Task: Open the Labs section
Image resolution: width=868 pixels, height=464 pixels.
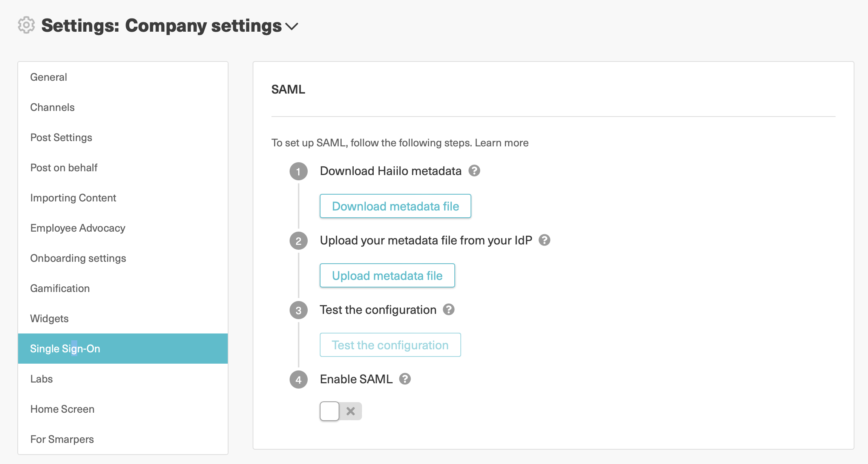Action: [123, 379]
